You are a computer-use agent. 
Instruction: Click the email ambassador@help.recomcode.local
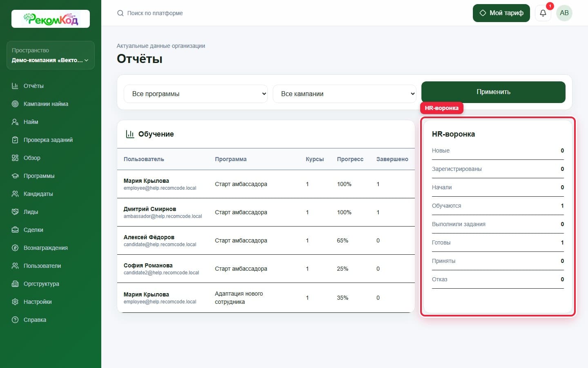163,216
